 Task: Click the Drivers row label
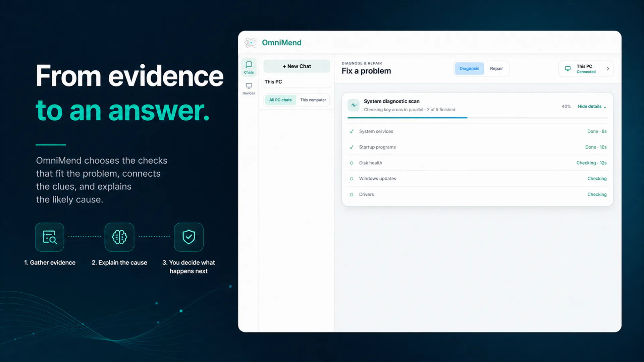coord(366,194)
